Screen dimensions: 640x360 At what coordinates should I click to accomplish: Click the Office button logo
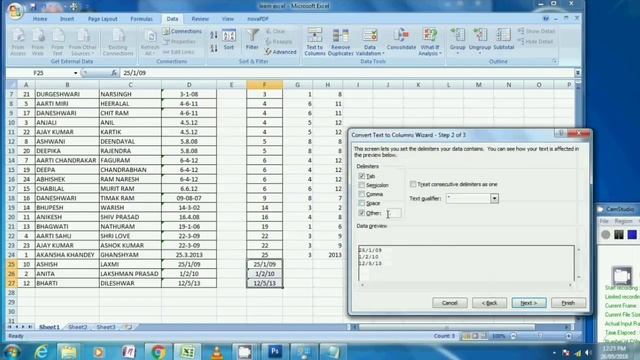point(15,10)
